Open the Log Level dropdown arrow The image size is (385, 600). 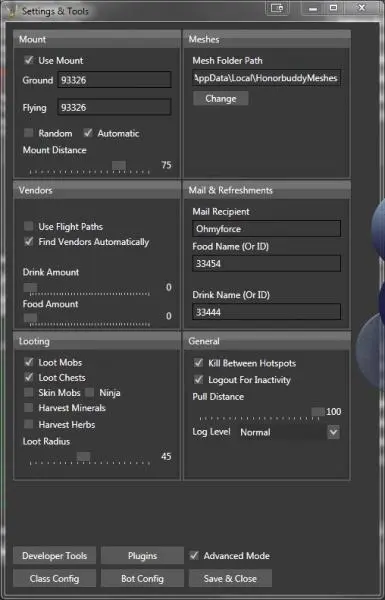coord(333,432)
